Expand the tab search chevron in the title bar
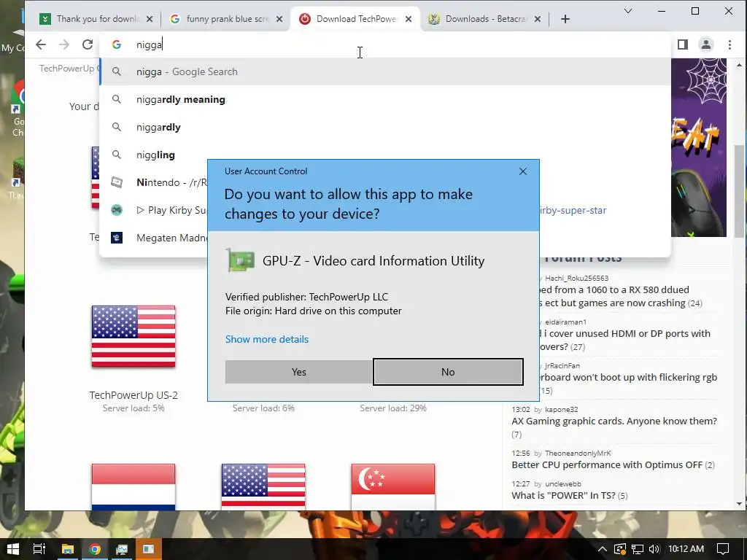The height and width of the screenshot is (560, 747). click(x=628, y=11)
